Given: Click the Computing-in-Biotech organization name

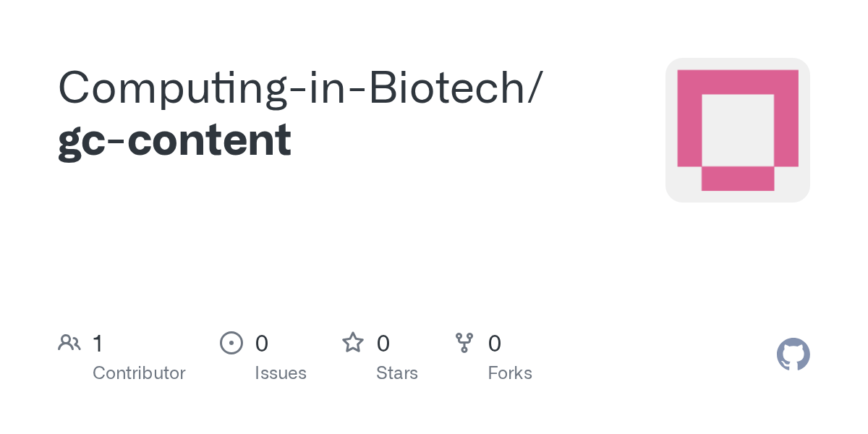Looking at the screenshot, I should pyautogui.click(x=292, y=88).
